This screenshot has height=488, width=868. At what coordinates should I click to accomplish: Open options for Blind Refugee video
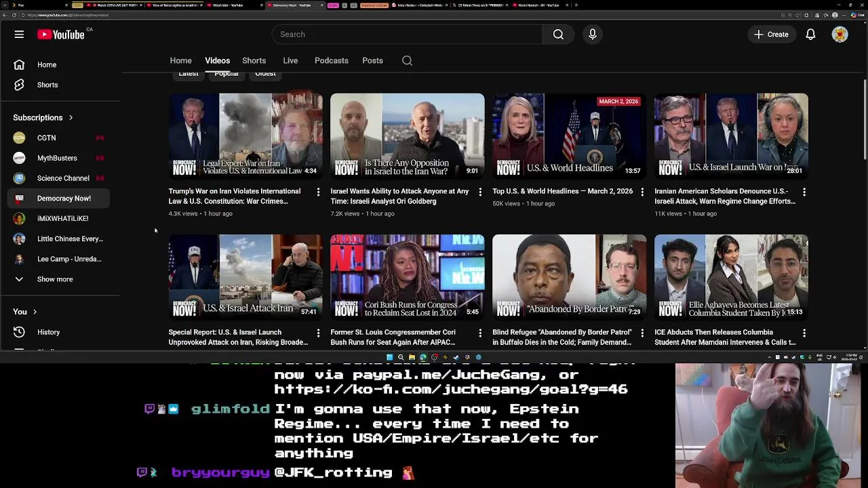point(642,333)
